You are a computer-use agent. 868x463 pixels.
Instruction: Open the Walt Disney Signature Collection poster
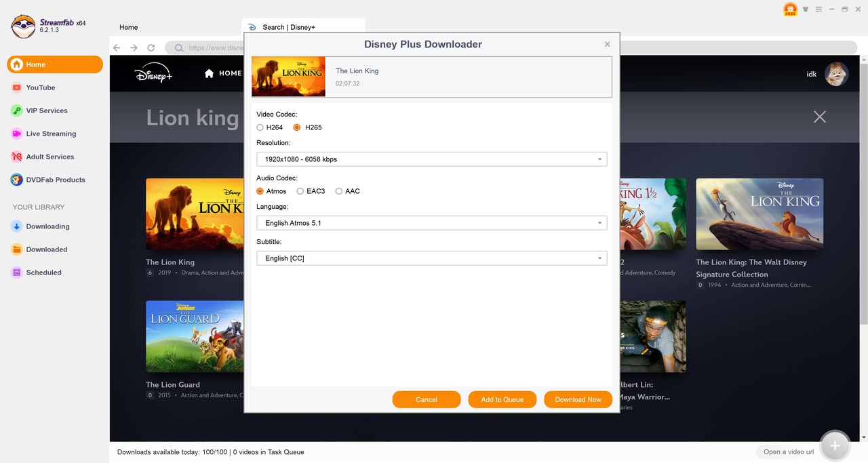click(x=759, y=214)
